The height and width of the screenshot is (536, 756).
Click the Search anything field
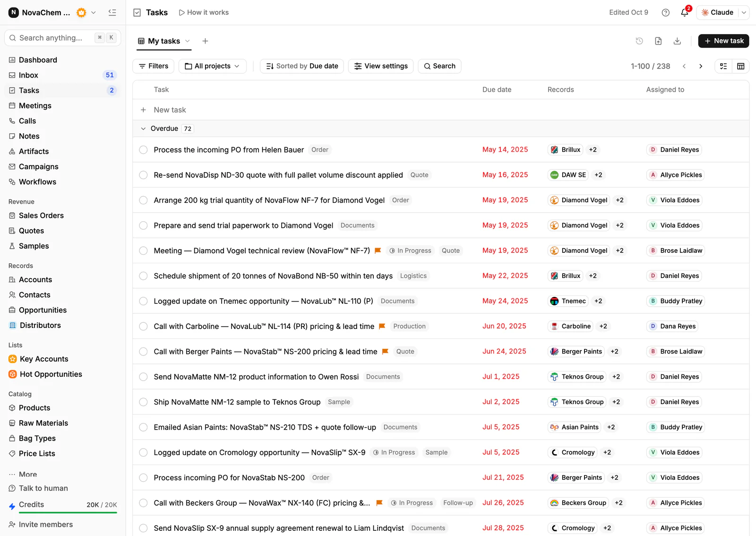click(63, 38)
